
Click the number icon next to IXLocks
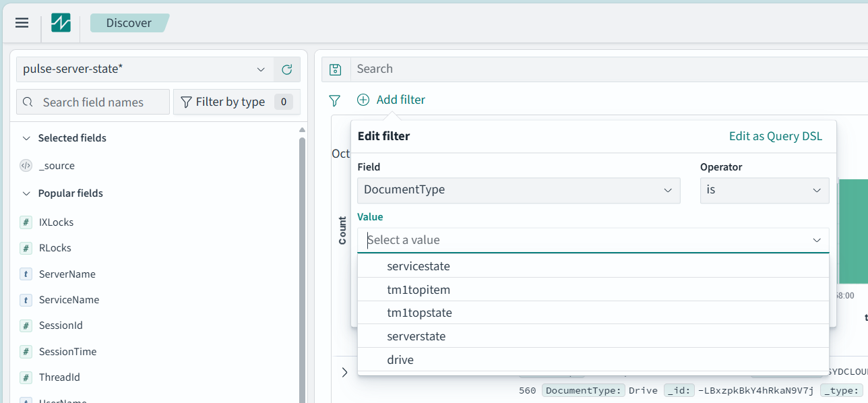[x=26, y=222]
